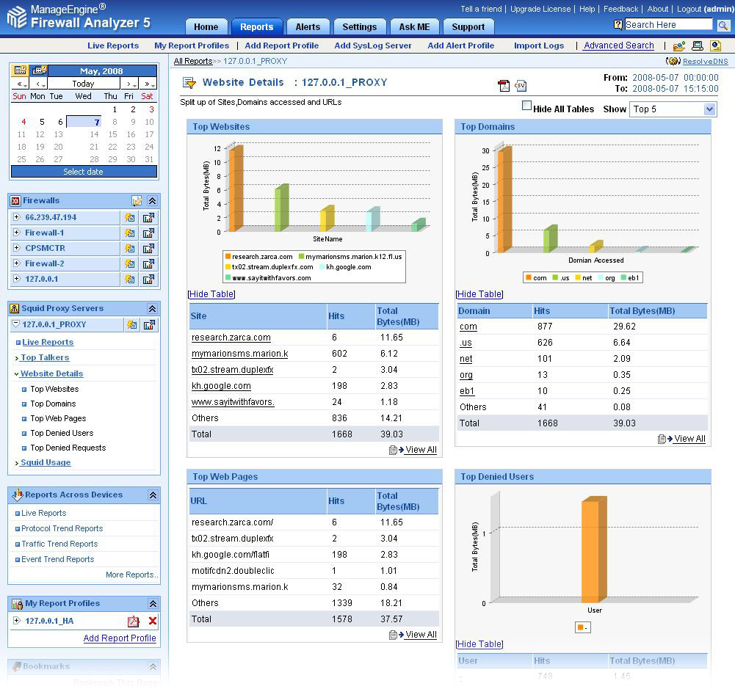
Task: Open the Show Top 5 dropdown
Action: (673, 109)
